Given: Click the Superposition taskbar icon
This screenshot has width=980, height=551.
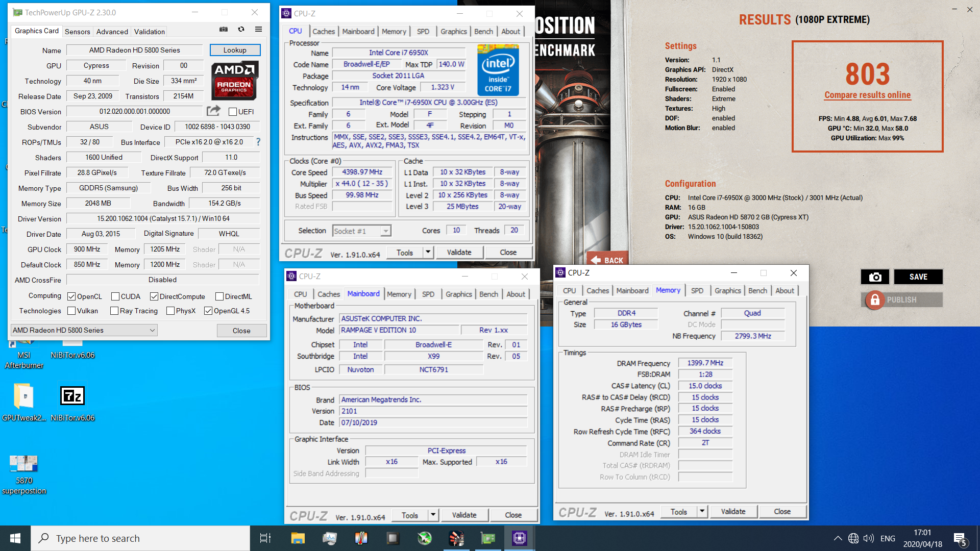Looking at the screenshot, I should pos(456,538).
